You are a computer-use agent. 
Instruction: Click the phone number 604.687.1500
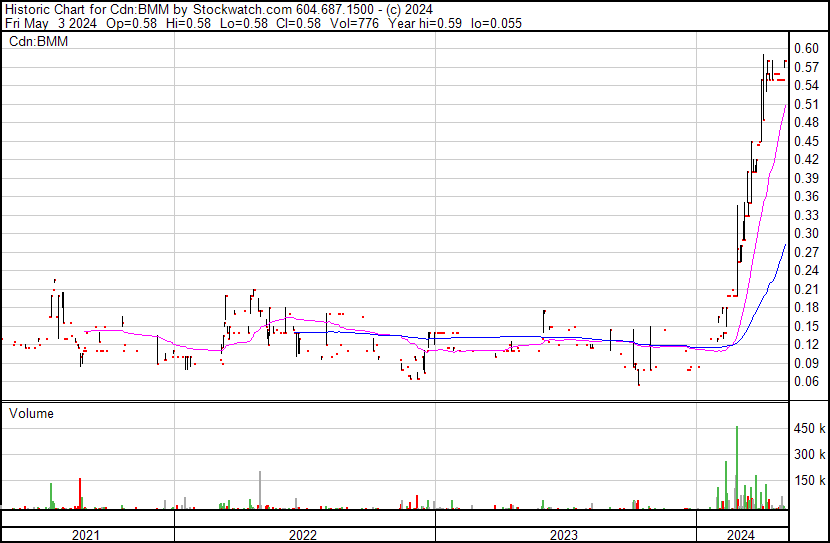pyautogui.click(x=335, y=9)
